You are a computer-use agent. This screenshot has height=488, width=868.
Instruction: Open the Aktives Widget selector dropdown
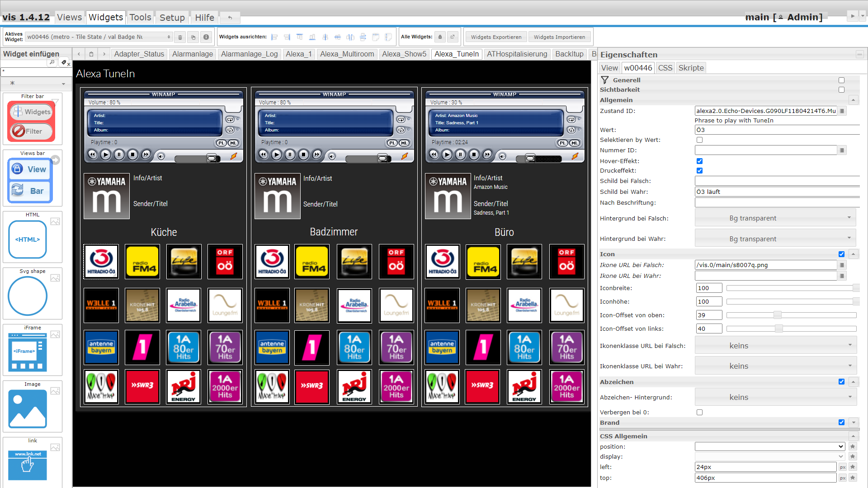tap(99, 37)
